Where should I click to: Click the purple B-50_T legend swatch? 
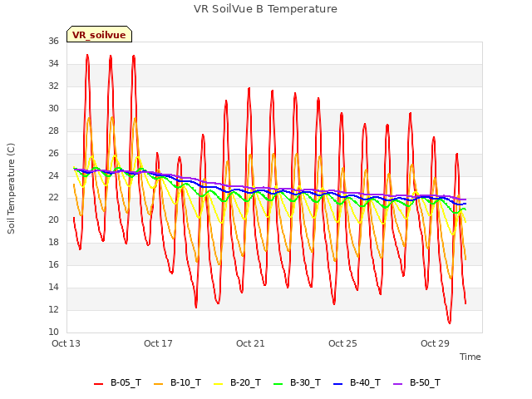pos(397,384)
